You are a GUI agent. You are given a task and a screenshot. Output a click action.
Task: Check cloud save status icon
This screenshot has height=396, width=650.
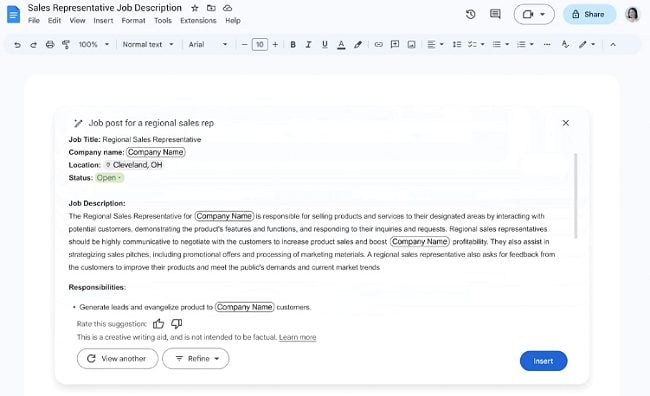[227, 8]
